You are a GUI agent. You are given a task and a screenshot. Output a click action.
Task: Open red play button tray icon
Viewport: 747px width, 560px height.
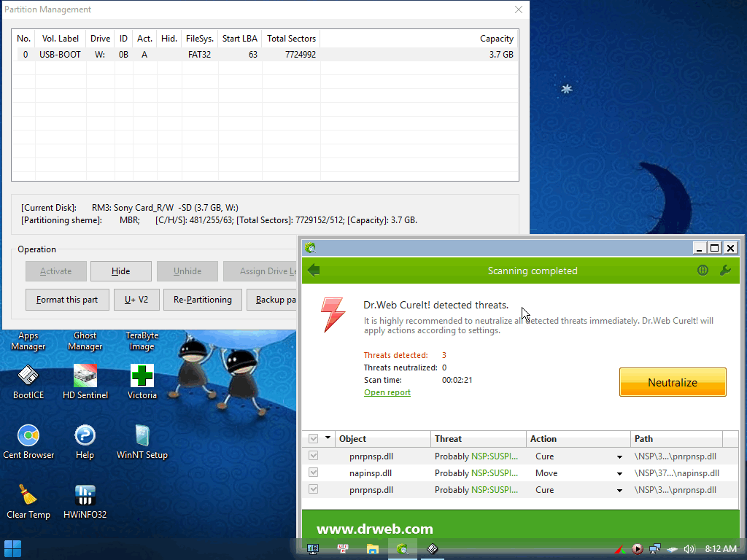coord(638,549)
